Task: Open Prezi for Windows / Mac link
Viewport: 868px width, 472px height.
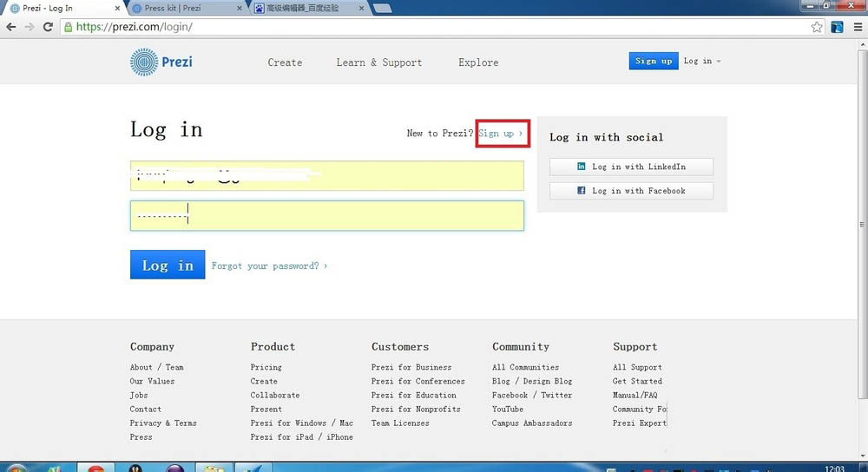Action: tap(302, 423)
